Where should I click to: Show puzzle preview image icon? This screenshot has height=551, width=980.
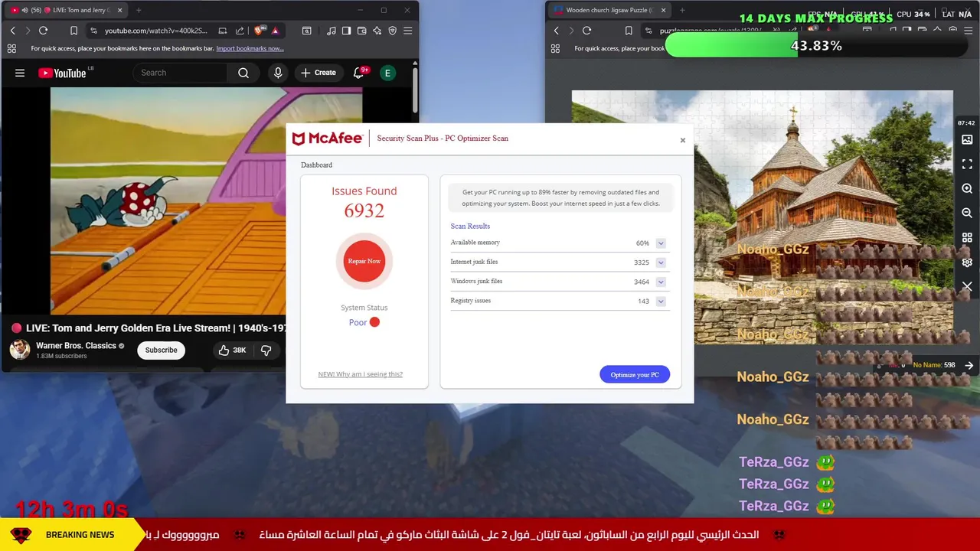(967, 140)
